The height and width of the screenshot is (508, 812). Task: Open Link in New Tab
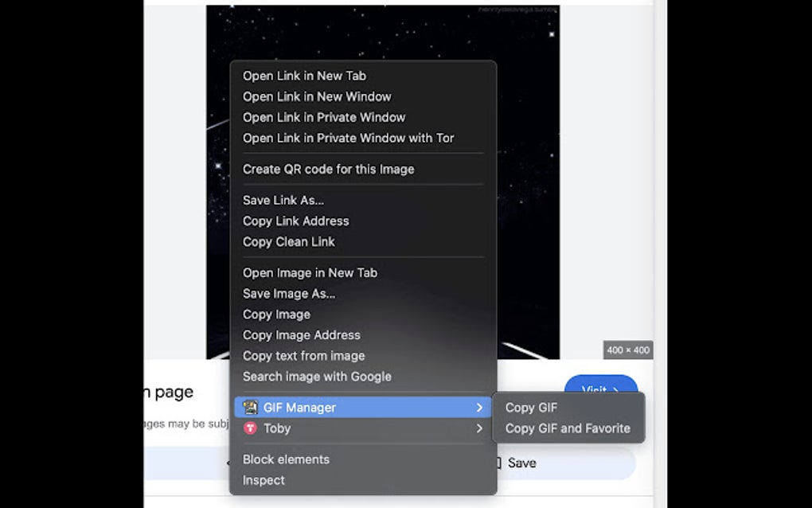coord(304,76)
